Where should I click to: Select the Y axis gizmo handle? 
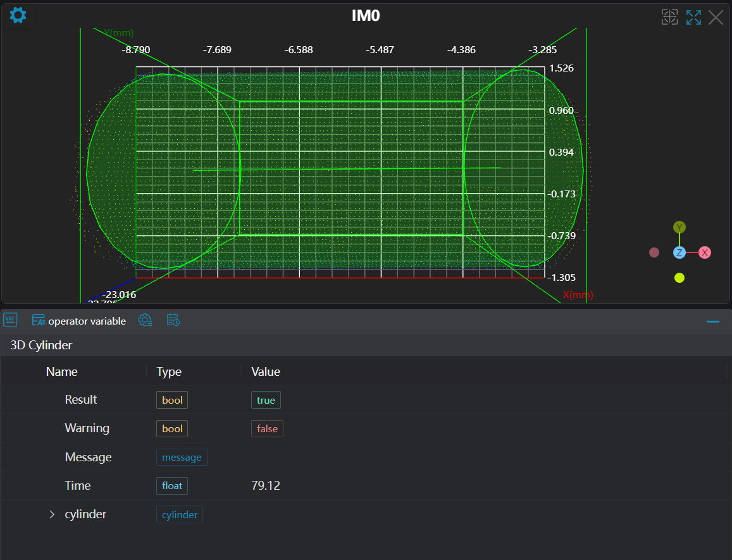[x=679, y=227]
